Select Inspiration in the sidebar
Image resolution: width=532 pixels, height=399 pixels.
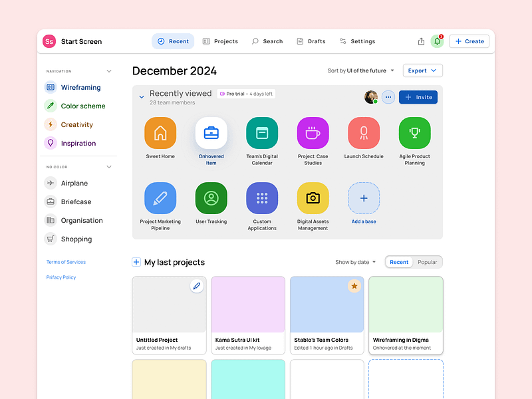click(x=70, y=143)
